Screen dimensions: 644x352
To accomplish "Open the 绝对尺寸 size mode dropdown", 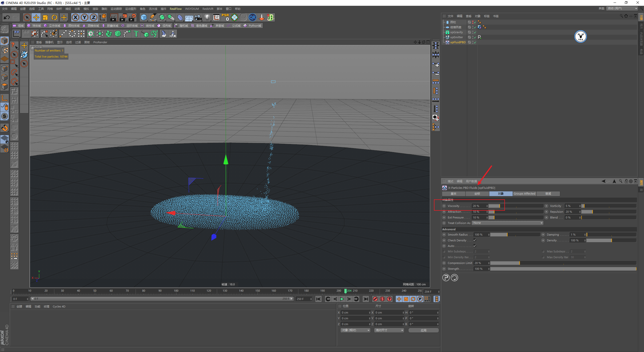I will point(389,330).
